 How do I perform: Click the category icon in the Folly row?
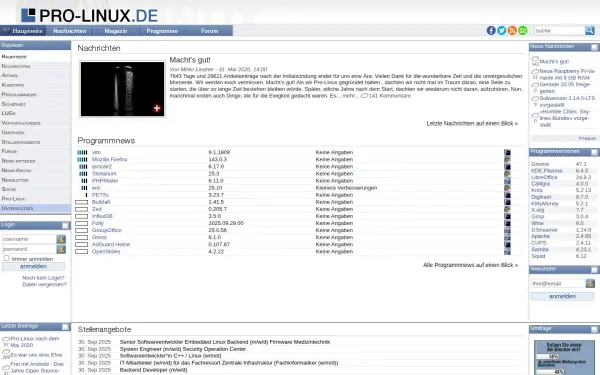coord(507,223)
